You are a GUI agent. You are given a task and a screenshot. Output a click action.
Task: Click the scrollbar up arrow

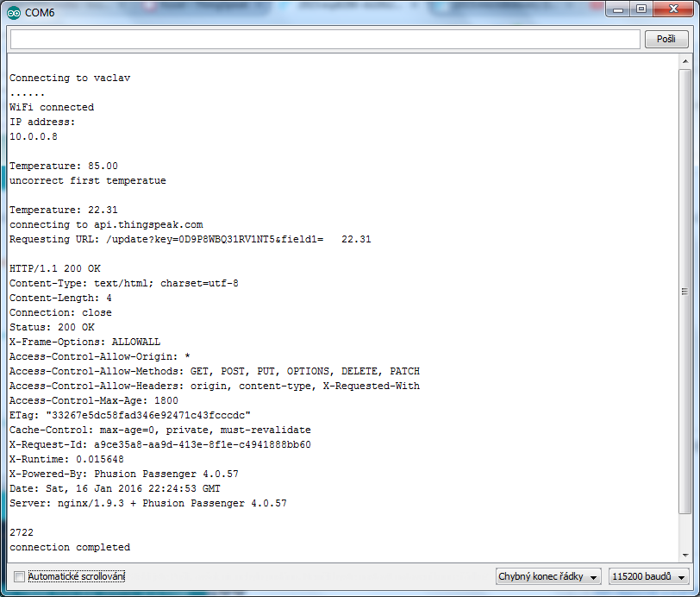[x=685, y=61]
